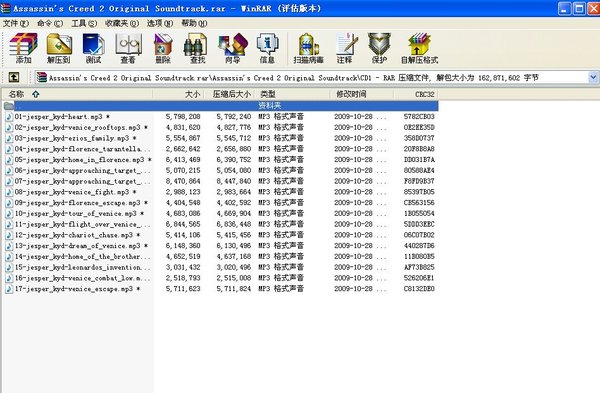Click the 解压到 (Extract To) toolbar icon

[x=59, y=48]
